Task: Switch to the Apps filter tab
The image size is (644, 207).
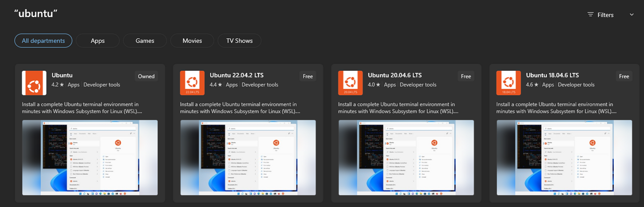Action: tap(98, 41)
